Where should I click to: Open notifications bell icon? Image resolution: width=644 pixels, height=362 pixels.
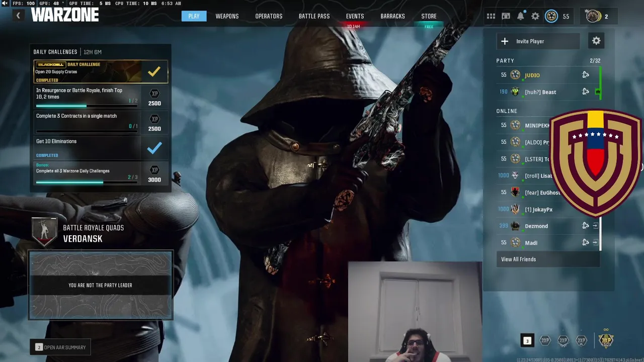click(x=521, y=16)
